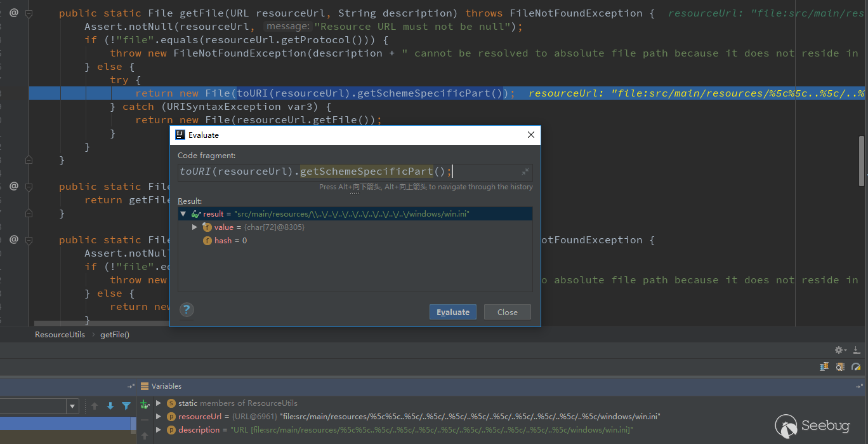Viewport: 868px width, 444px height.
Task: Open the debugger settings gear icon
Action: [x=840, y=350]
